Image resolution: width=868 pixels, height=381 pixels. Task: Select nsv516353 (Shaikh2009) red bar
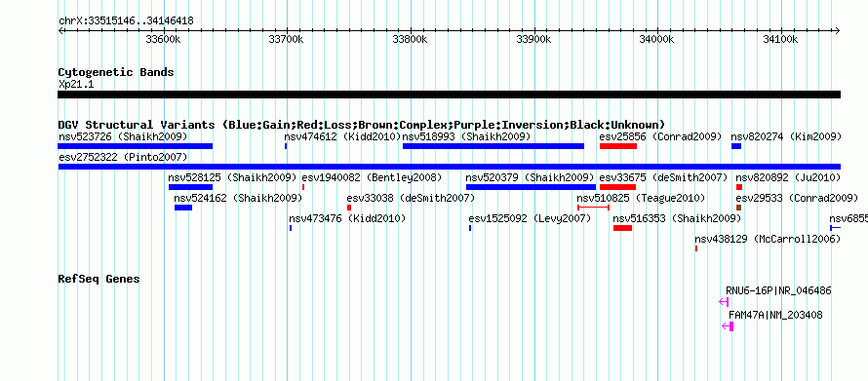click(x=622, y=228)
